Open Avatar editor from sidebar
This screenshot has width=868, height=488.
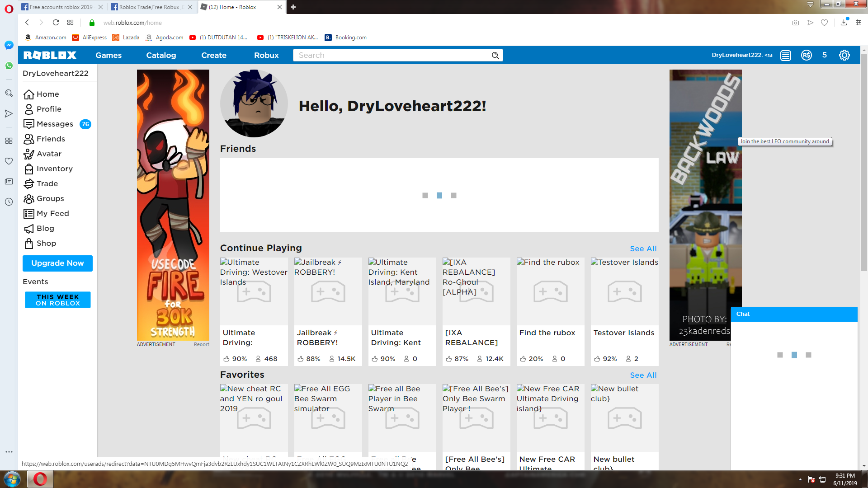coord(42,154)
